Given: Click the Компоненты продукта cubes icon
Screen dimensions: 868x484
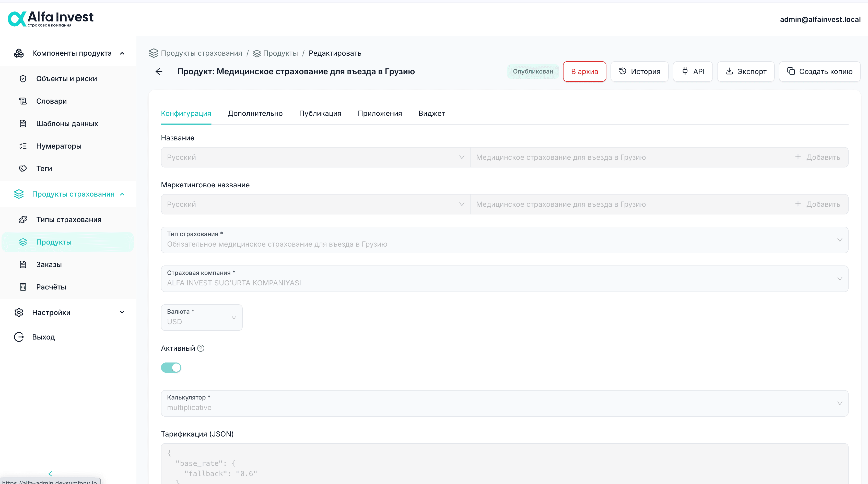Looking at the screenshot, I should 19,53.
